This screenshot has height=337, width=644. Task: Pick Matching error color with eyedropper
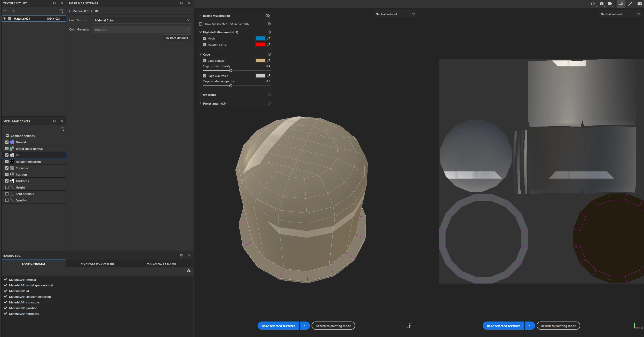269,44
